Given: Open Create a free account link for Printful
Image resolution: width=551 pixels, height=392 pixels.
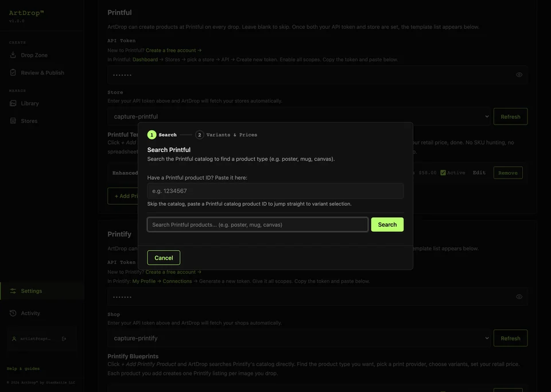Looking at the screenshot, I should (x=173, y=51).
